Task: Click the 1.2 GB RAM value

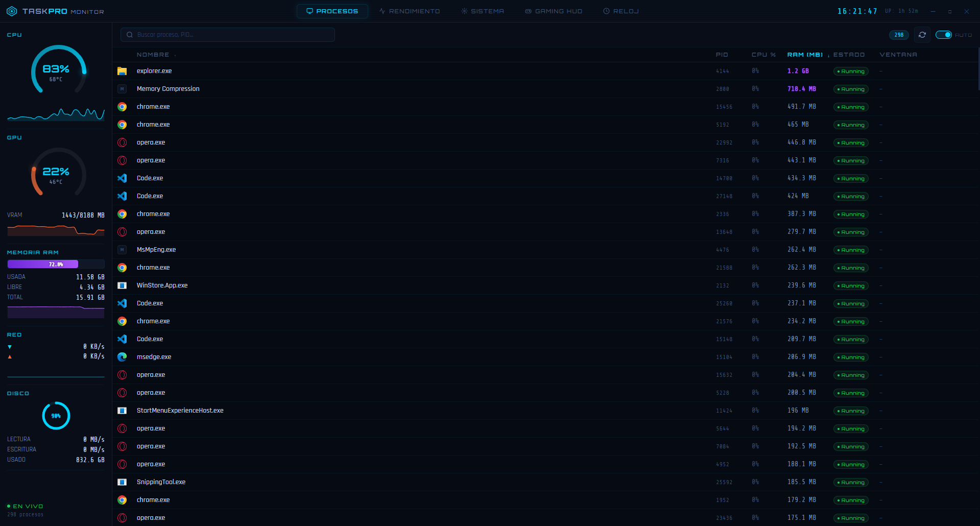Action: click(798, 71)
